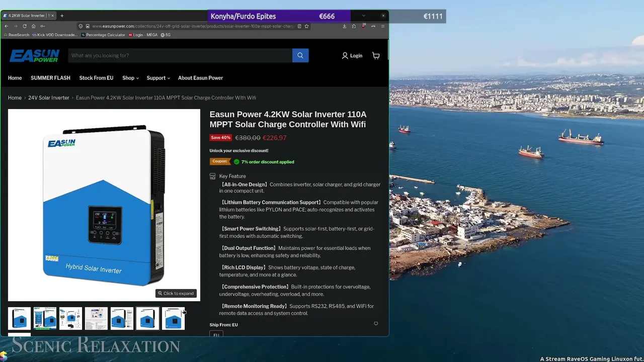
Task: Select the third product thumbnail
Action: [x=70, y=318]
